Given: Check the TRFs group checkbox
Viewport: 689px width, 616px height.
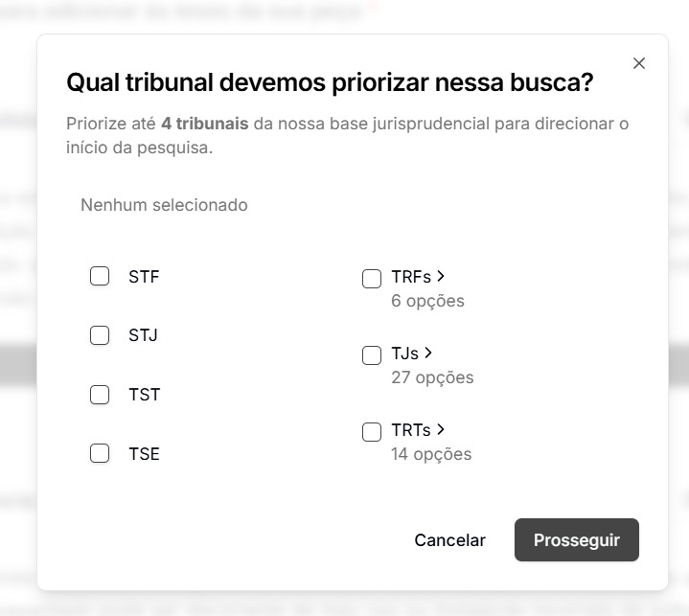Looking at the screenshot, I should coord(372,279).
